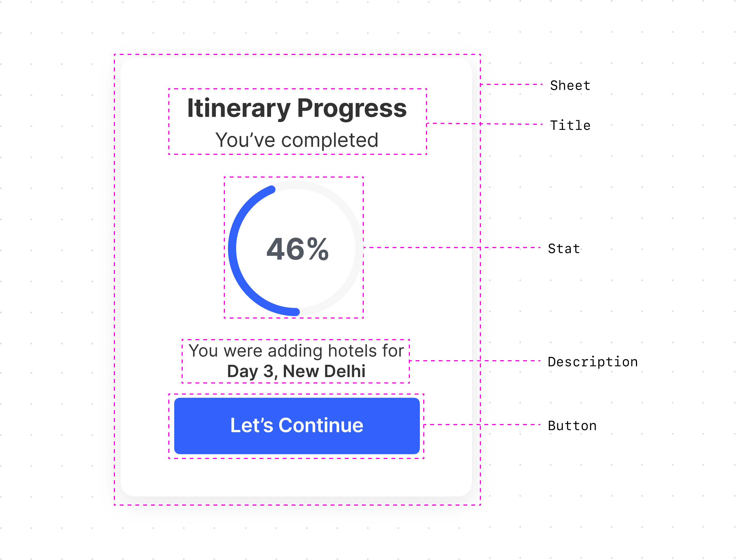
Task: Click the bottom end cap of blue arc
Action: [x=296, y=312]
